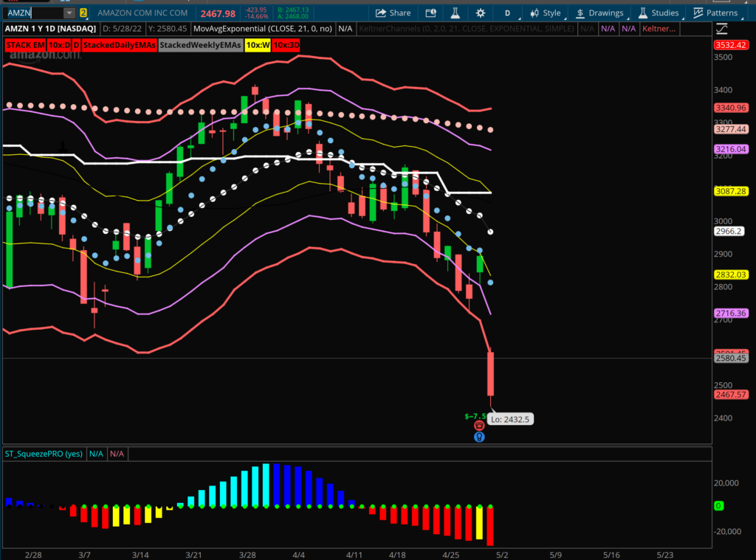
Task: Click the 3340.96 price axis tag
Action: [731, 108]
